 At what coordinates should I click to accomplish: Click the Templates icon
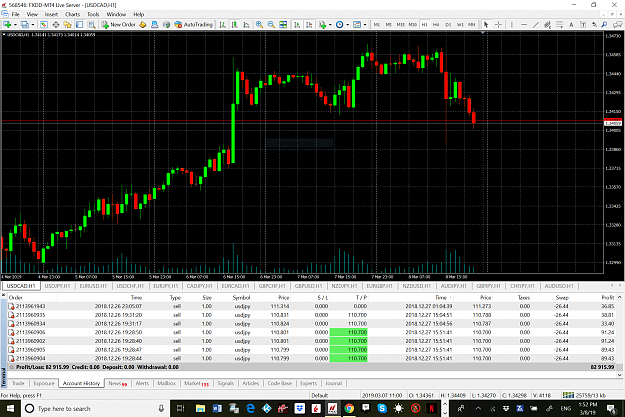(357, 25)
